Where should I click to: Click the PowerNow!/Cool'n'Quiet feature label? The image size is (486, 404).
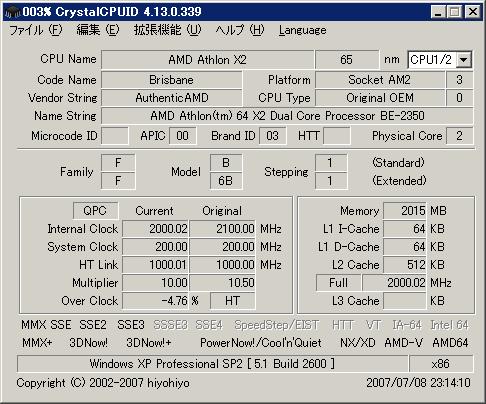tap(261, 343)
